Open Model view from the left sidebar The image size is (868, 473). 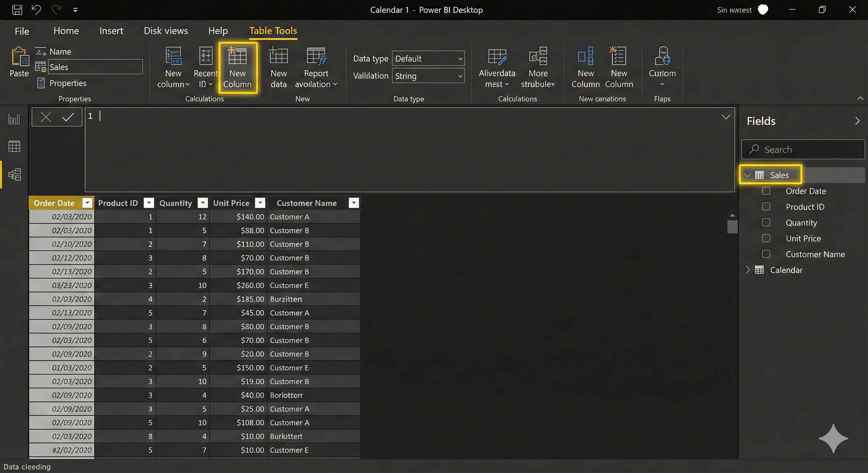pos(14,174)
